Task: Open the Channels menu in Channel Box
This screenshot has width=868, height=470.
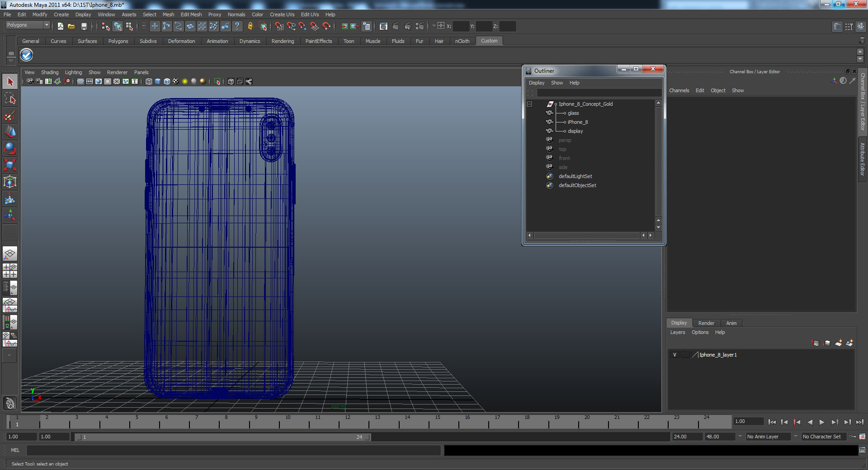Action: point(679,90)
